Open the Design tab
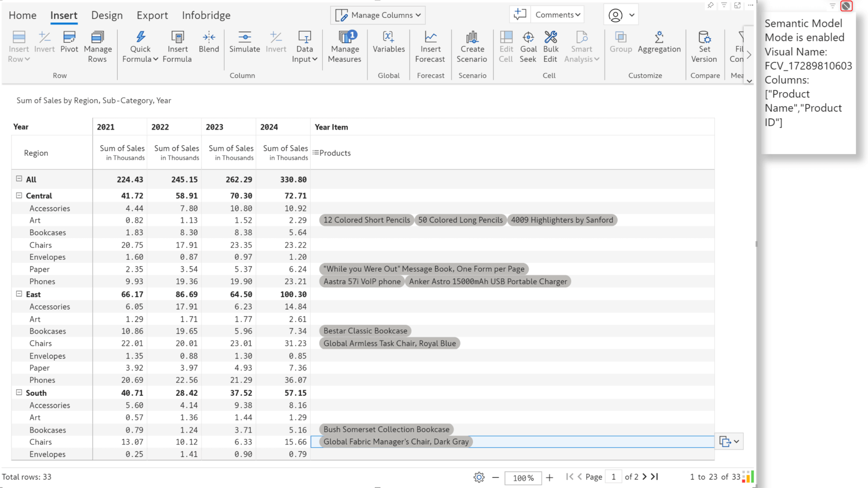Viewport: 868px width, 488px height. point(107,15)
